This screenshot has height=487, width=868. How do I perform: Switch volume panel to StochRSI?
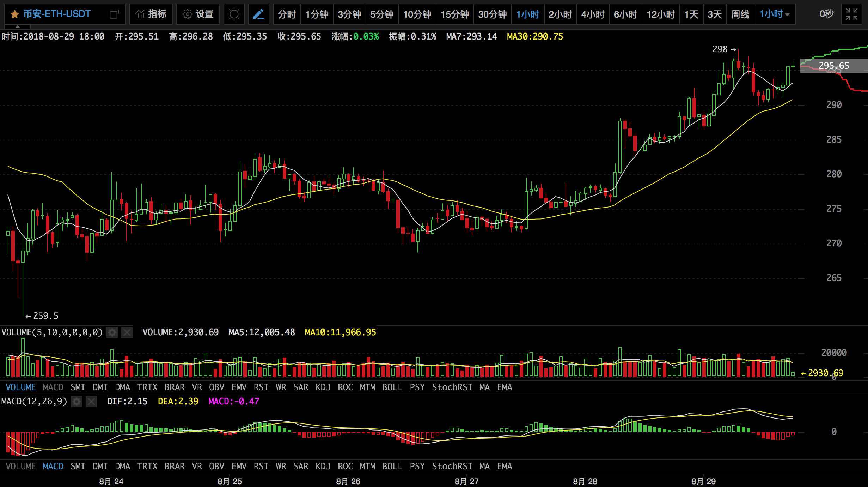coord(452,387)
